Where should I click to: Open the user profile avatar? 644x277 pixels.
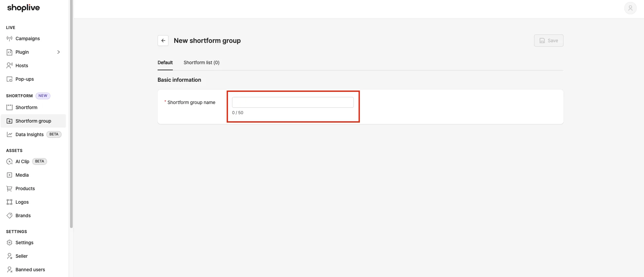630,8
